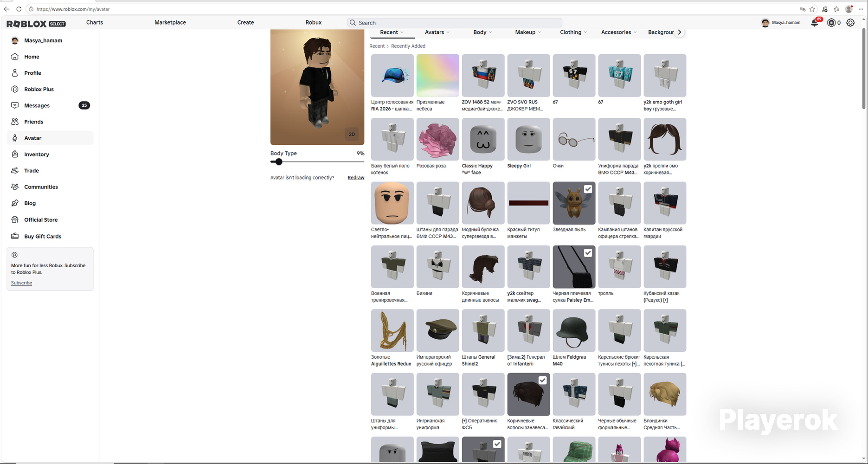The height and width of the screenshot is (464, 868).
Task: Click the Recent breadcrumb link
Action: (x=377, y=46)
